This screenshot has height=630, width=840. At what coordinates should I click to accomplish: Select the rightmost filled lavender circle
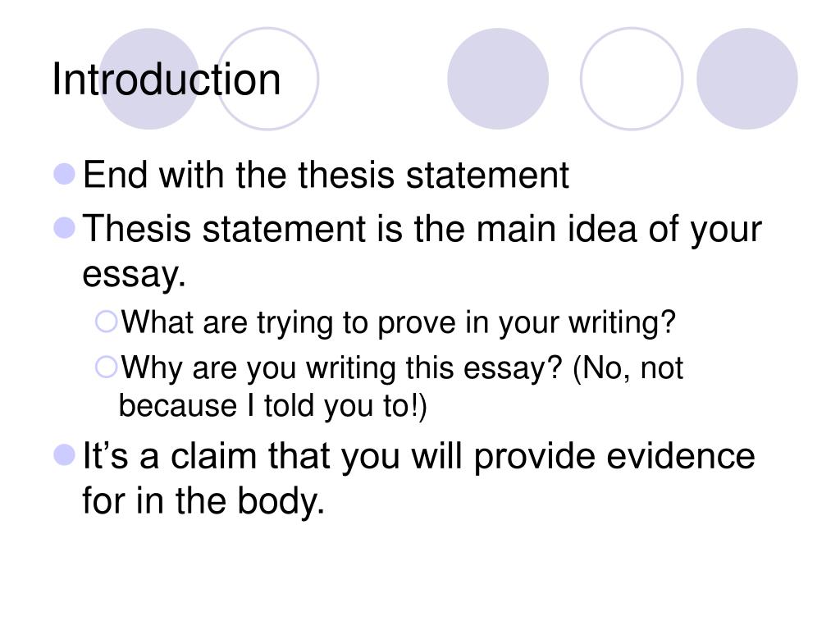(x=746, y=79)
